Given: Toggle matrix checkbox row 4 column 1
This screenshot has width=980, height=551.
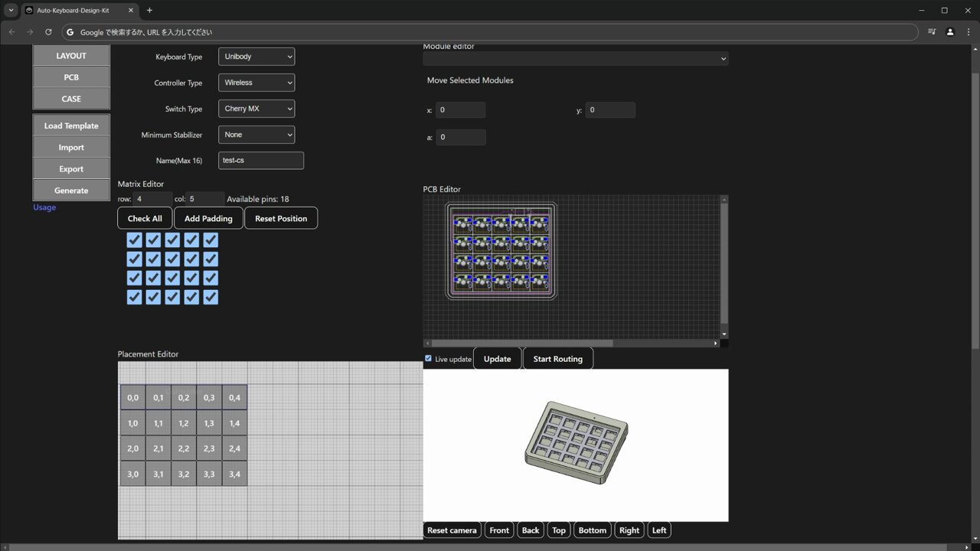Looking at the screenshot, I should (134, 297).
